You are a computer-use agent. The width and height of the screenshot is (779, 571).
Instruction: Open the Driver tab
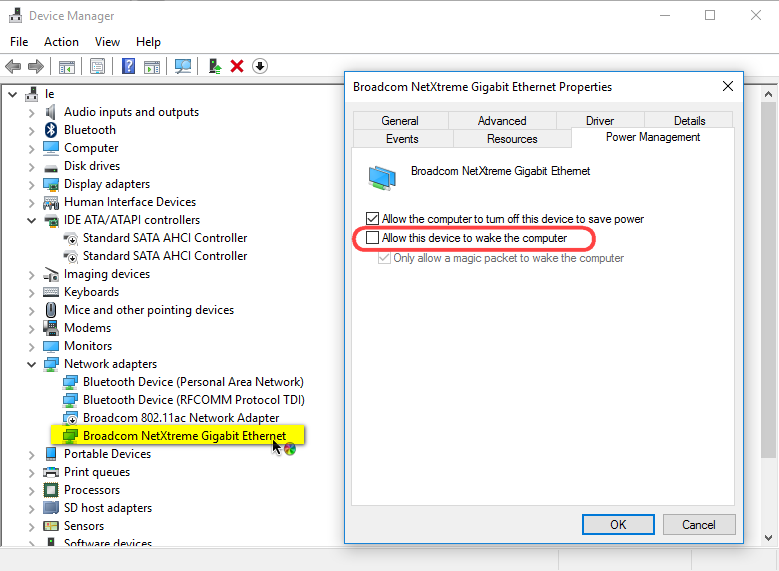tap(599, 121)
